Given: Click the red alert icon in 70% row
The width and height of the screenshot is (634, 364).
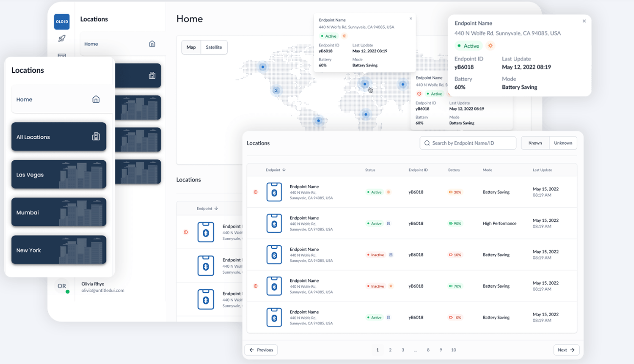Looking at the screenshot, I should 255,286.
